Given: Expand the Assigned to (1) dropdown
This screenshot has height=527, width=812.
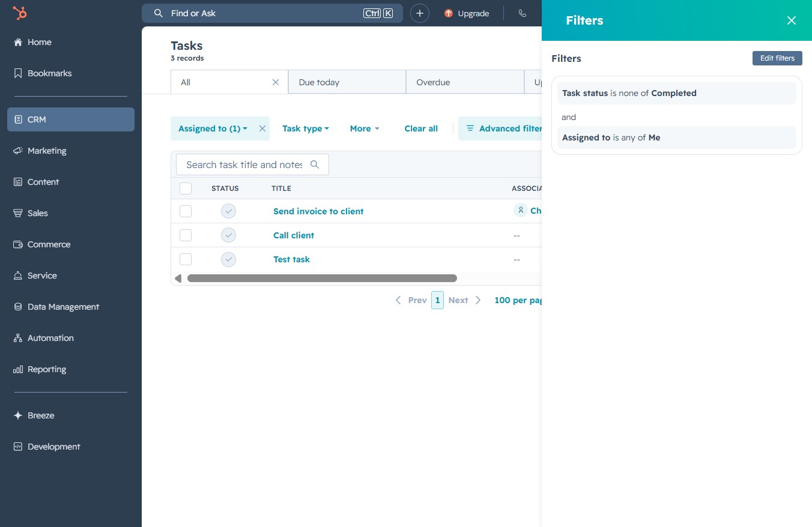Looking at the screenshot, I should (213, 128).
